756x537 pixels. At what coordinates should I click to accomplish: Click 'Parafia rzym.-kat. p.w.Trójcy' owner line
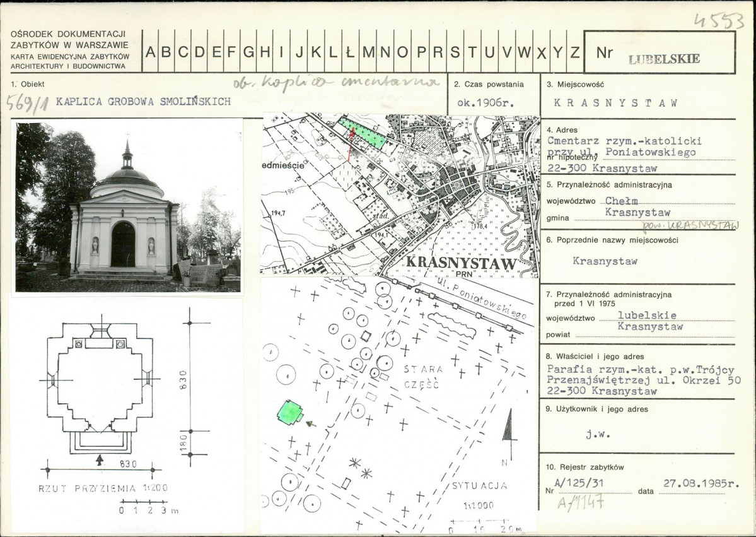(641, 370)
